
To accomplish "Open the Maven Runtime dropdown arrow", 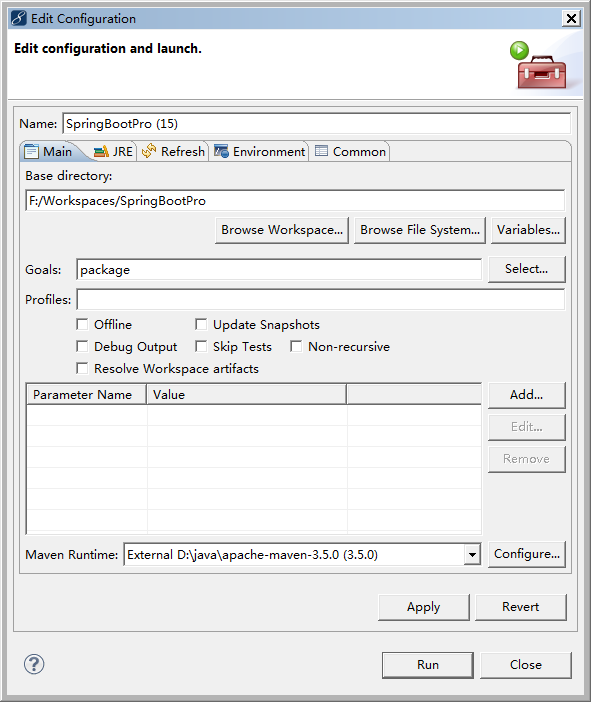I will pos(472,555).
